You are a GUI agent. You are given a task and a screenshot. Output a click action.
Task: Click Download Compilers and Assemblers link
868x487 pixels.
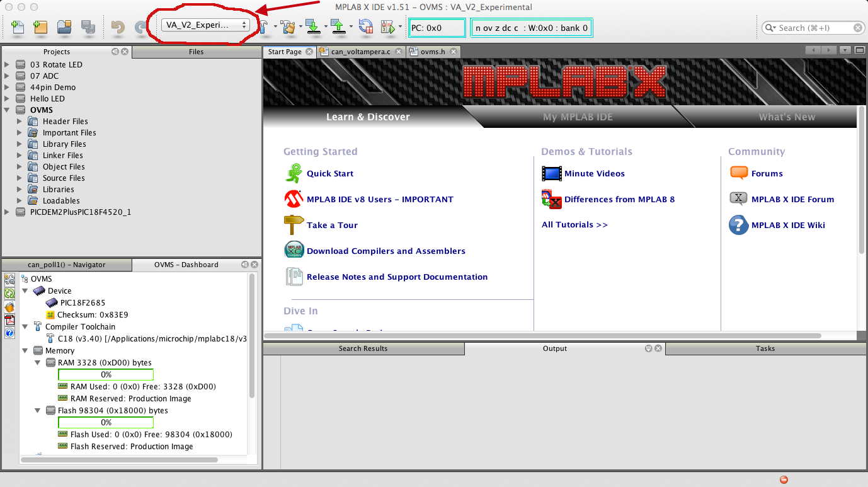[x=385, y=251]
